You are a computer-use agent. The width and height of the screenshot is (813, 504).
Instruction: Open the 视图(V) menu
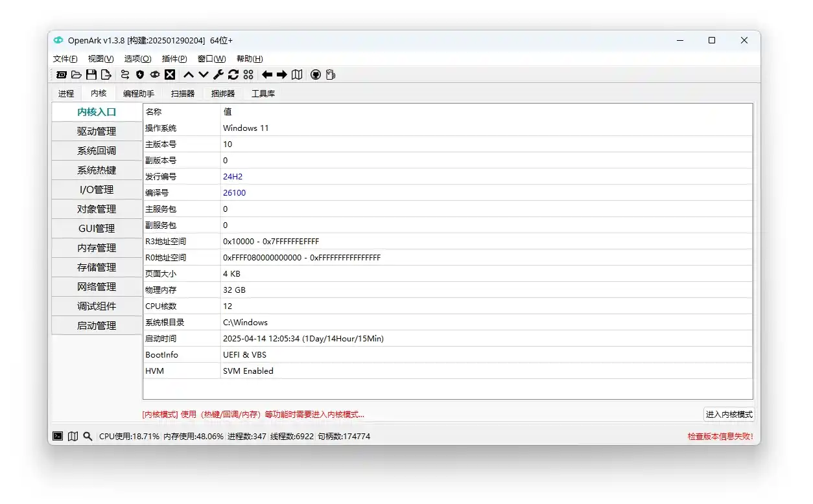tap(100, 58)
